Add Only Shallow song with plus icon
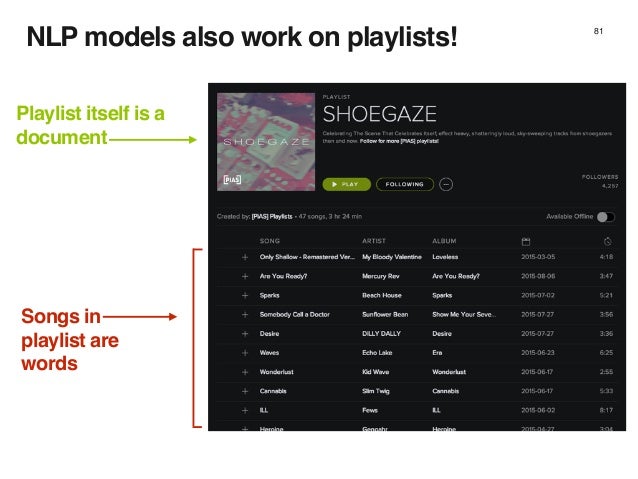This screenshot has height=479, width=638. [x=245, y=257]
